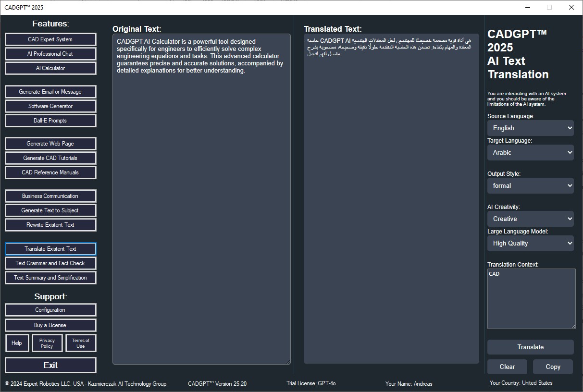Click Buy a License
This screenshot has height=392, width=583.
[x=50, y=325]
